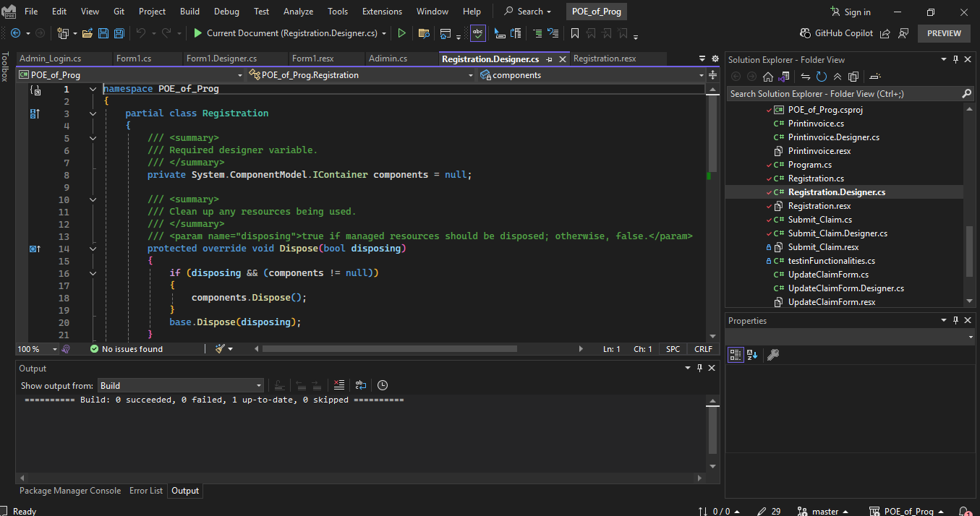Click the Open File folder icon
The height and width of the screenshot is (516, 980).
(88, 33)
